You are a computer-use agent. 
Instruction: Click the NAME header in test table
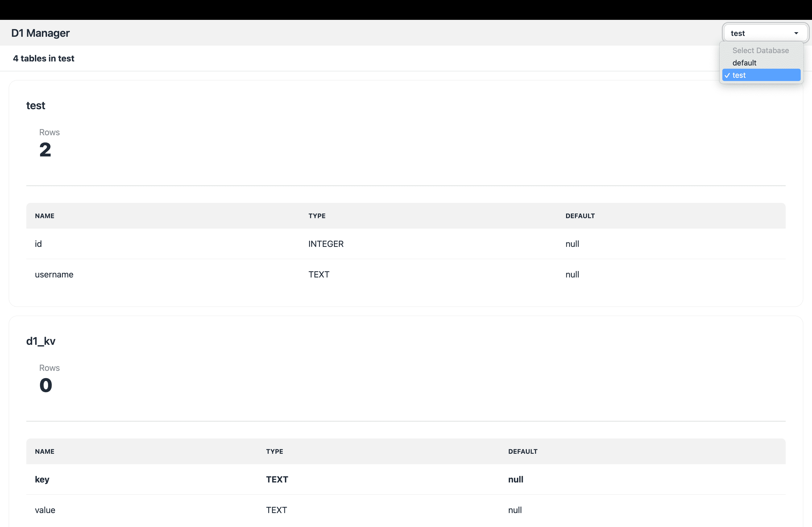45,216
